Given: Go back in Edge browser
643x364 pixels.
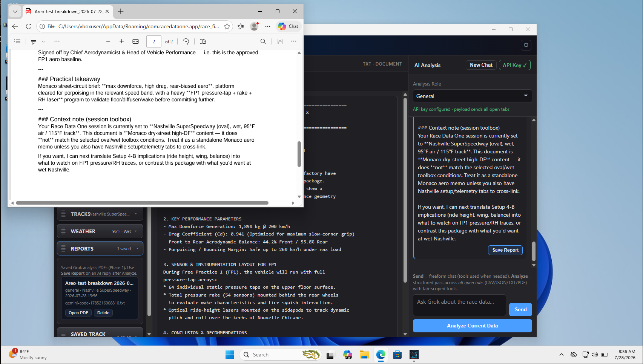Looking at the screenshot, I should [x=15, y=26].
